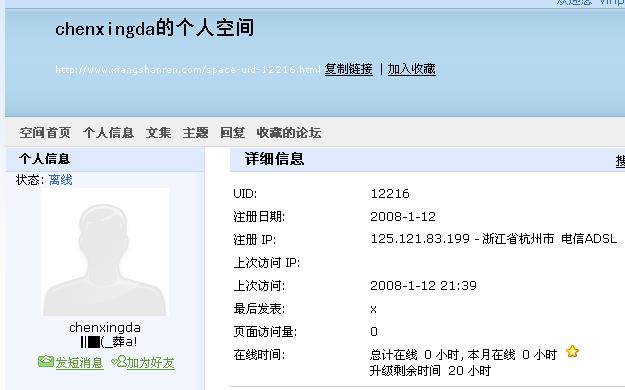Click the registration date 2008-1-12
Screen dimensions: 625x390
[x=403, y=217]
